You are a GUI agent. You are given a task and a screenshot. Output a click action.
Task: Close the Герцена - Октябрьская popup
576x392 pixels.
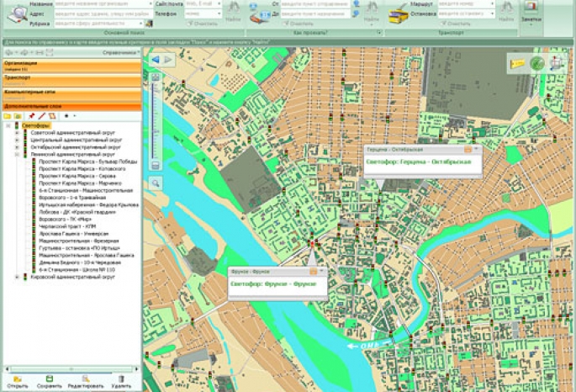(477, 149)
